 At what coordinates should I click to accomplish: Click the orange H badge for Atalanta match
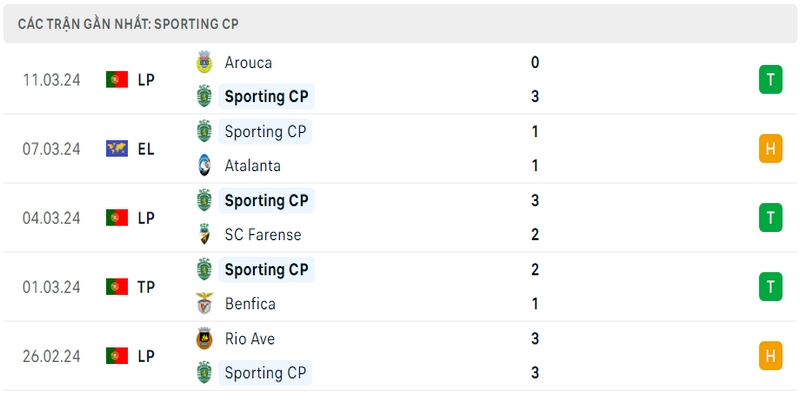point(770,148)
